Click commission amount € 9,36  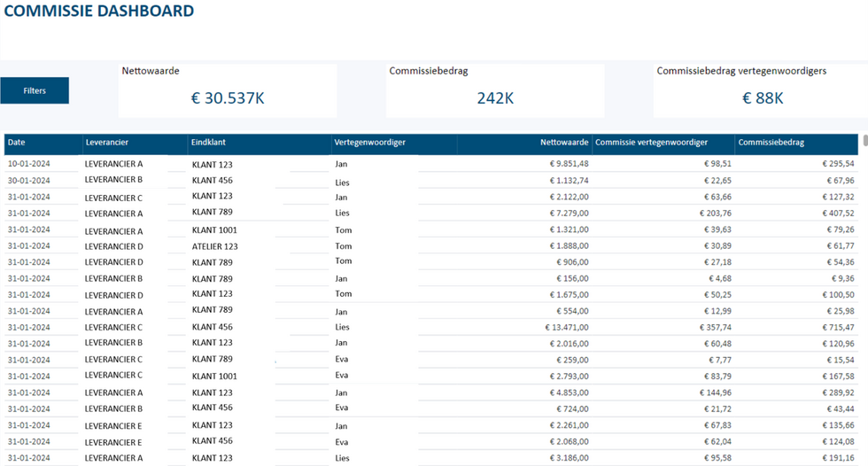pyautogui.click(x=842, y=278)
